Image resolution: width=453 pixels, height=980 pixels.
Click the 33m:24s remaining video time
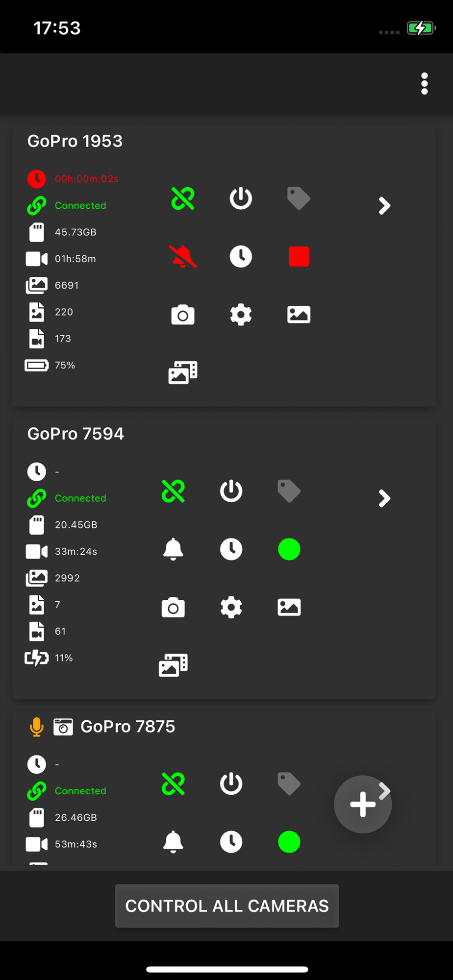pyautogui.click(x=76, y=551)
